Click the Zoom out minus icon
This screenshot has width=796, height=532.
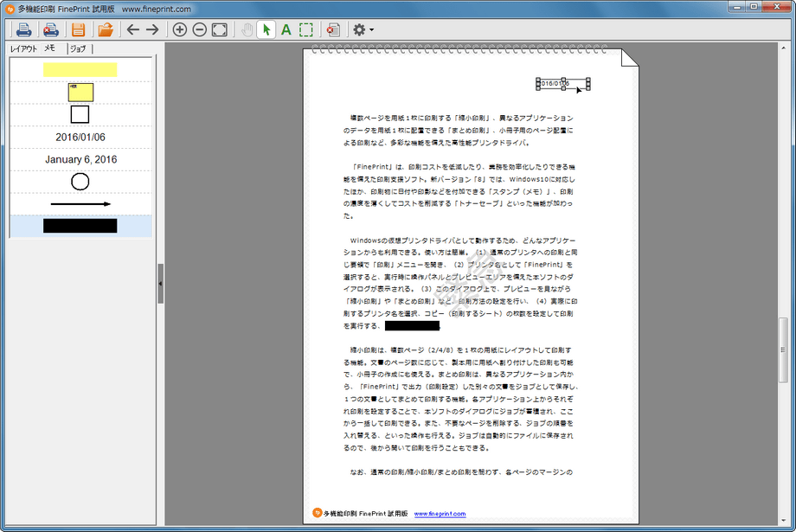tap(200, 30)
